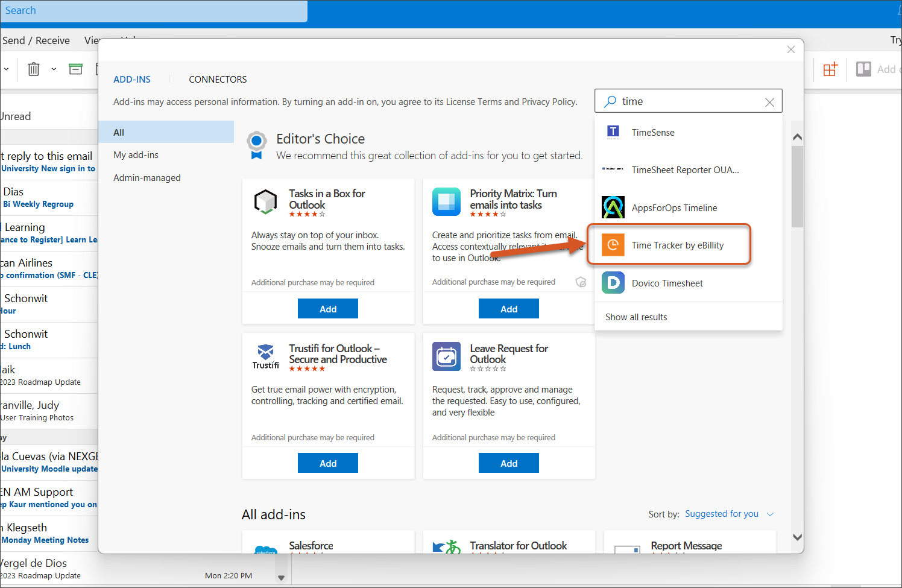
Task: Switch to the ADD-INS tab
Action: (132, 79)
